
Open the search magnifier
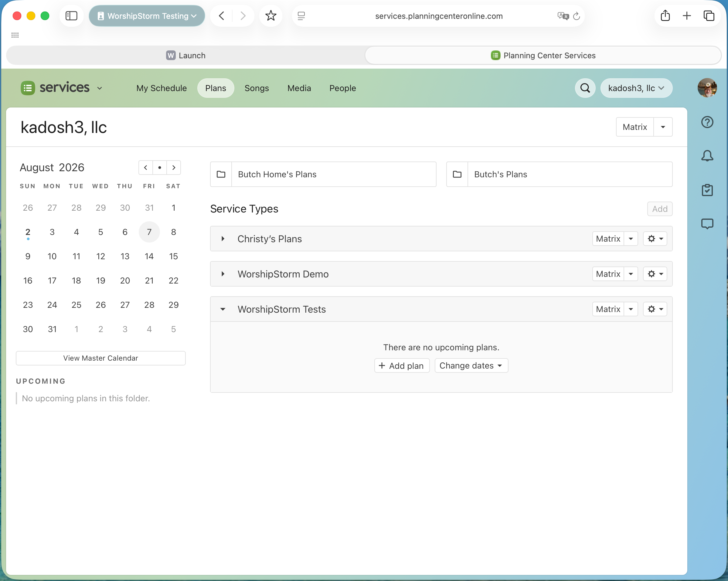click(585, 88)
